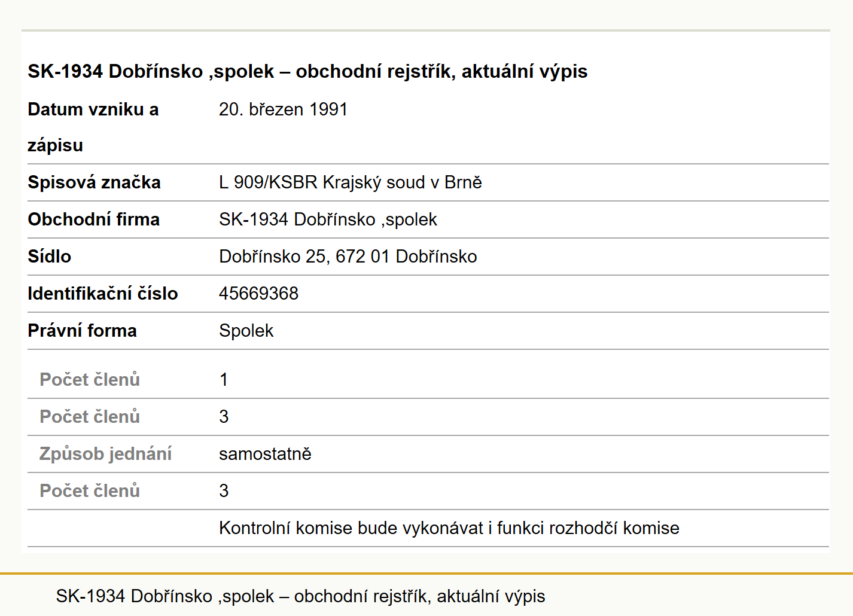Click the value 'samostatně'
Screen dimensions: 853x616
point(265,454)
